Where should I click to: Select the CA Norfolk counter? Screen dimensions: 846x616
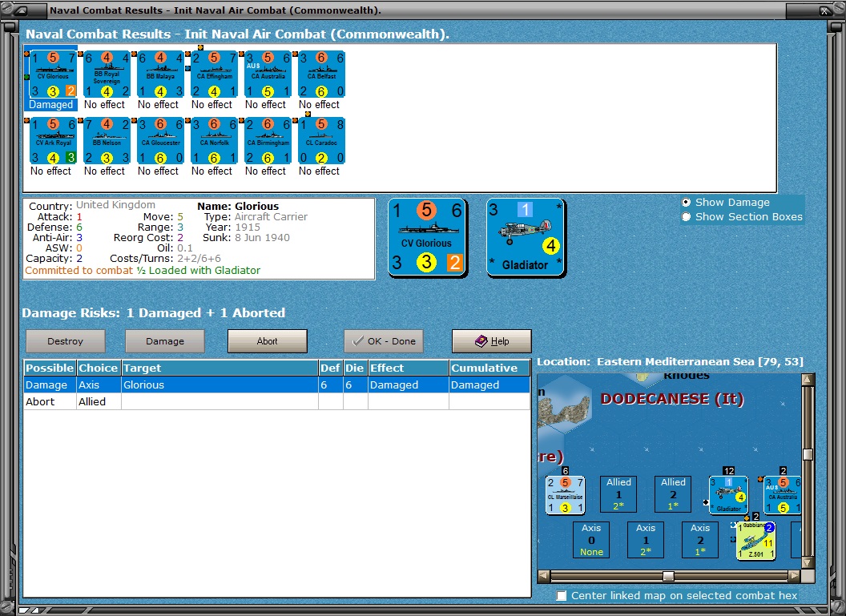point(214,141)
